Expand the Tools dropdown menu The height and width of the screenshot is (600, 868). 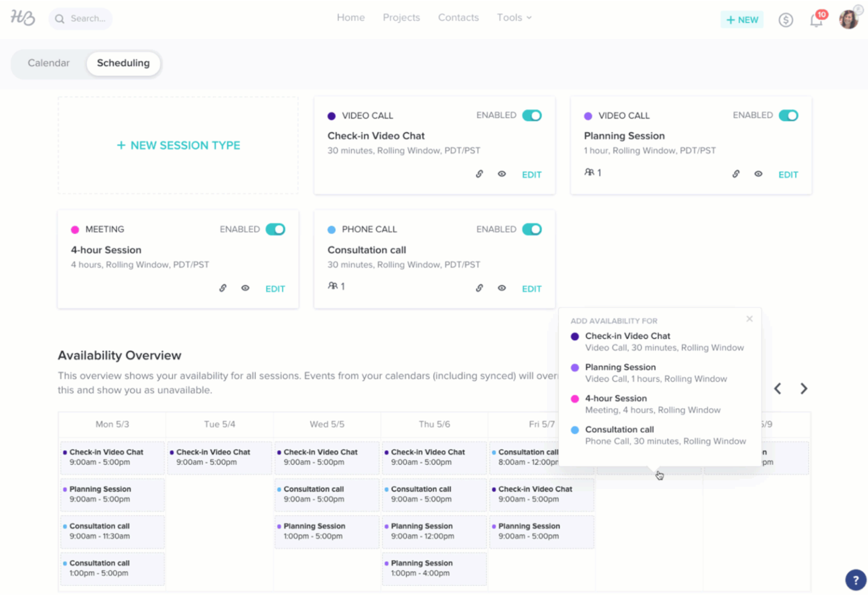[x=514, y=18]
